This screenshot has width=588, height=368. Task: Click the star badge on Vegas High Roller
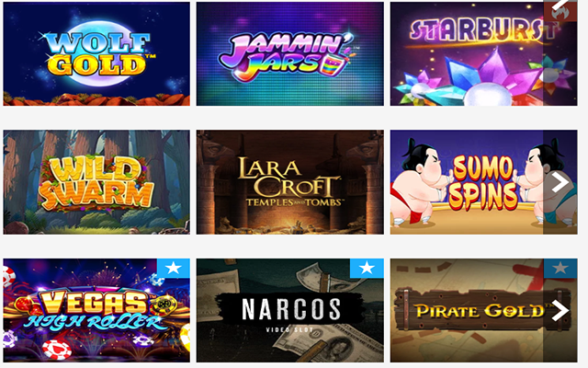coord(174,268)
